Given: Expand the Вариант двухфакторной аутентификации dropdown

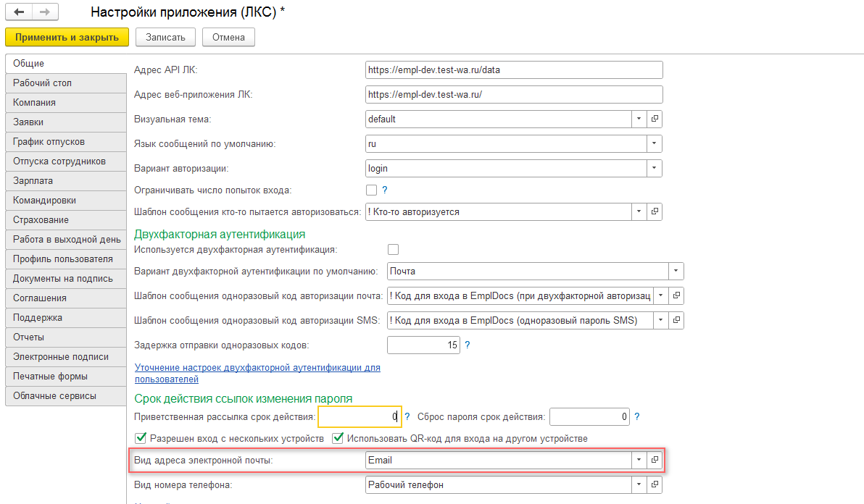Looking at the screenshot, I should (x=676, y=271).
